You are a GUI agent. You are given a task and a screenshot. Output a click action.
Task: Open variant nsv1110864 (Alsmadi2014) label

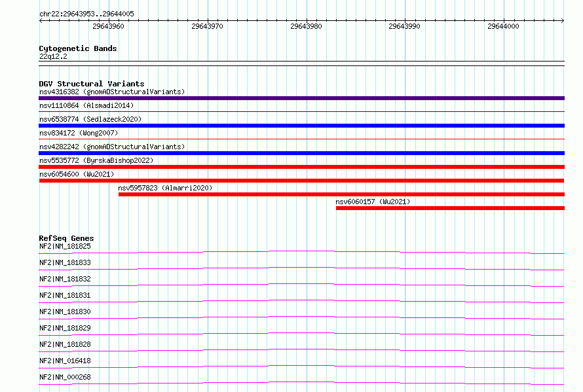click(86, 105)
